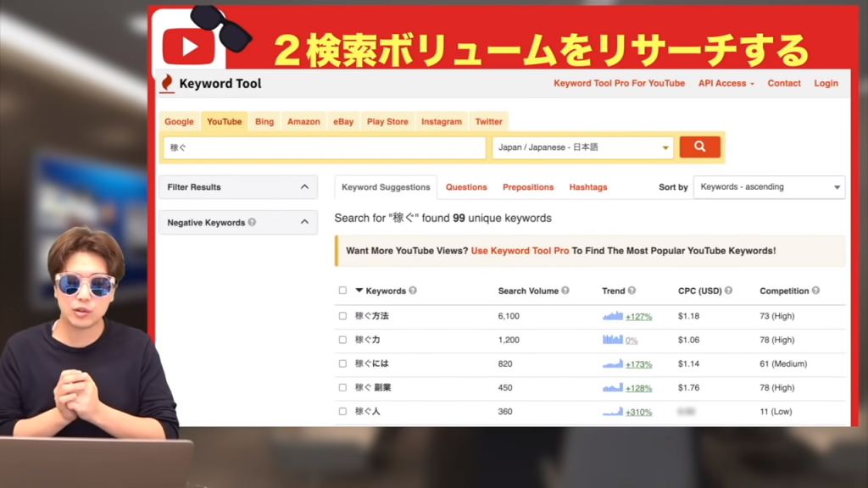The width and height of the screenshot is (868, 488).
Task: Click the sort arrow before Keywords header
Action: coord(359,291)
